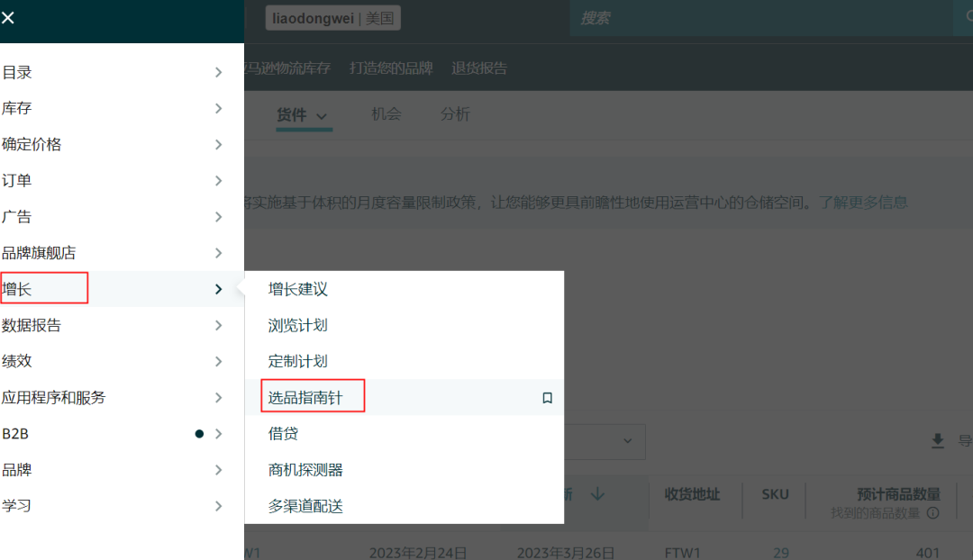The width and height of the screenshot is (973, 560).
Task: Click the liaodongwei 美国 account selector
Action: (x=332, y=17)
